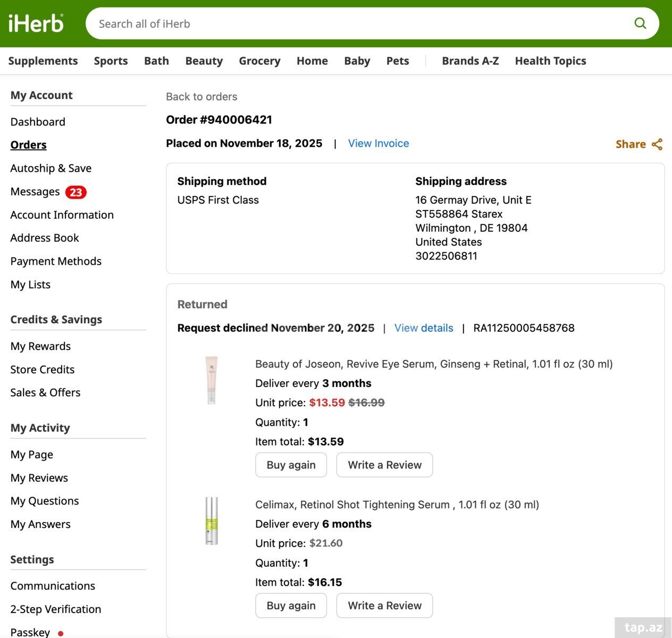672x638 pixels.
Task: Click USPS First Class shipping method
Action: pyautogui.click(x=218, y=200)
